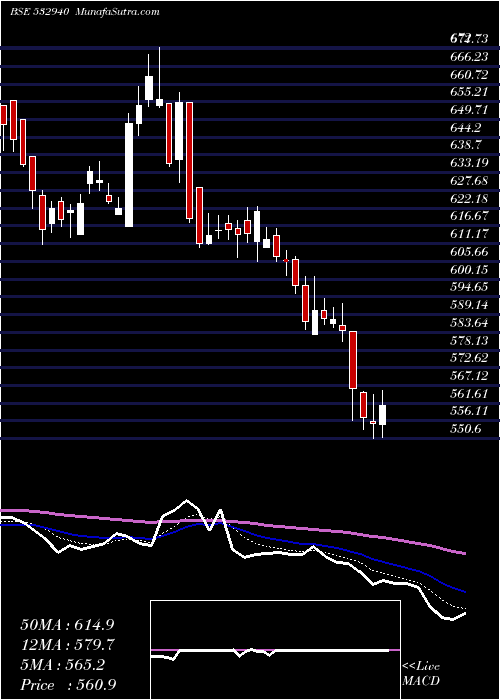Click the Price : 560.9 readout
Screen dimensions: 500x700
68,685
